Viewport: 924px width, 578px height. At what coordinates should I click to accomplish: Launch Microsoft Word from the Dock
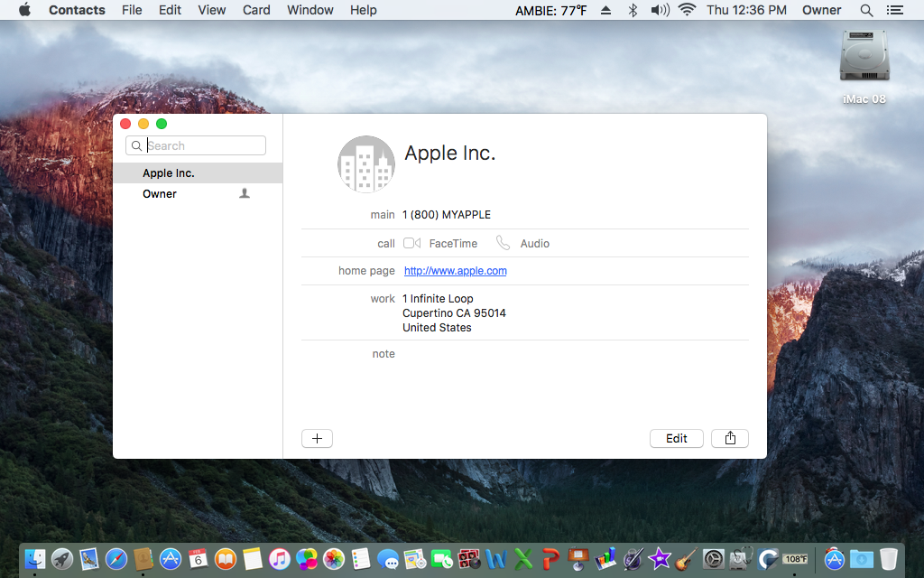point(496,558)
